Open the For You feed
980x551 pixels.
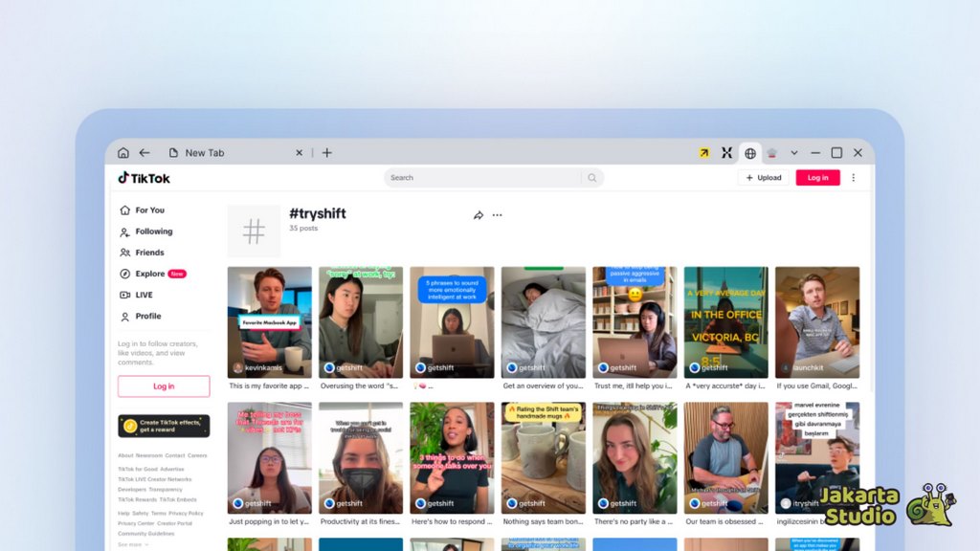click(143, 209)
